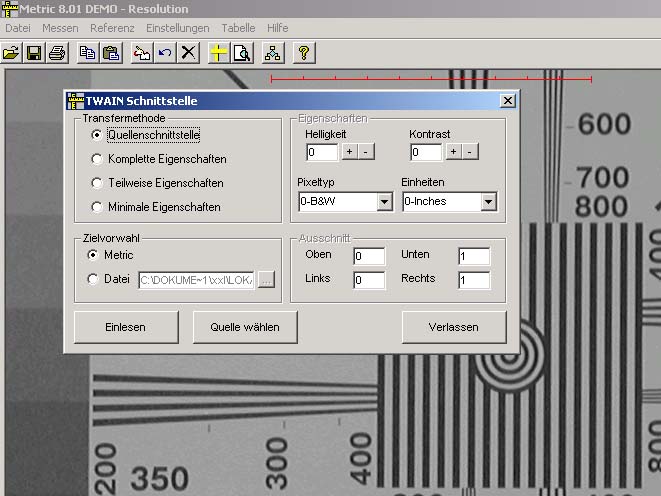
Task: Open the Einstellungen menu
Action: point(177,28)
